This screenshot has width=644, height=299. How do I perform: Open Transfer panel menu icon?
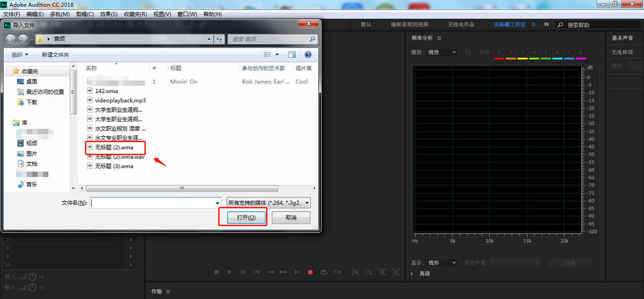(168, 291)
